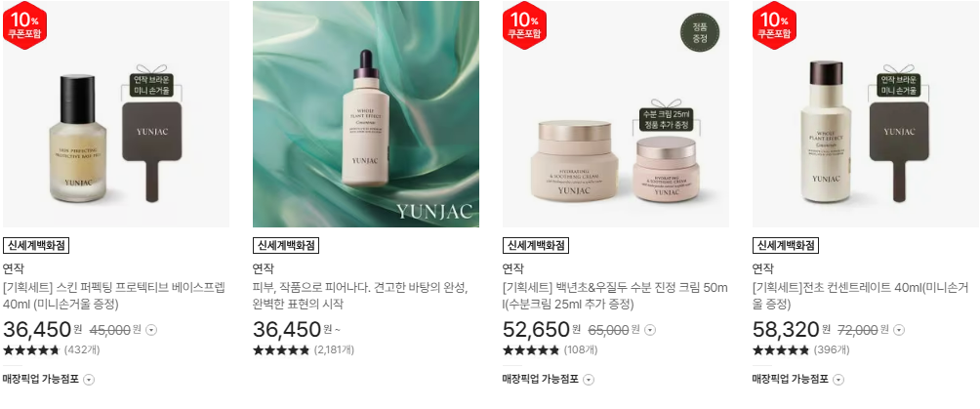Expand the price details arrow next to 65,000원
980x409 pixels.
pos(650,330)
